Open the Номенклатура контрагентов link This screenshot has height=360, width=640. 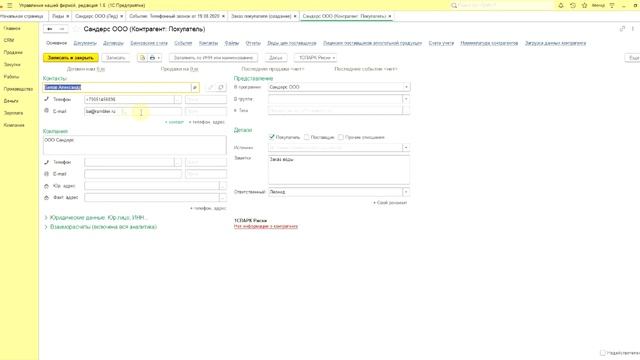(489, 43)
